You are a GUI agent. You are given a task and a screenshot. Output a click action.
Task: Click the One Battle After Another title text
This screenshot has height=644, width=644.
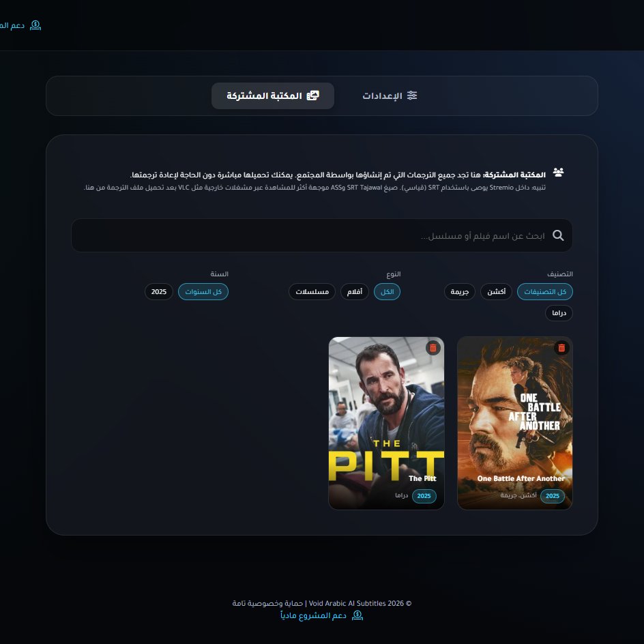[x=521, y=478]
